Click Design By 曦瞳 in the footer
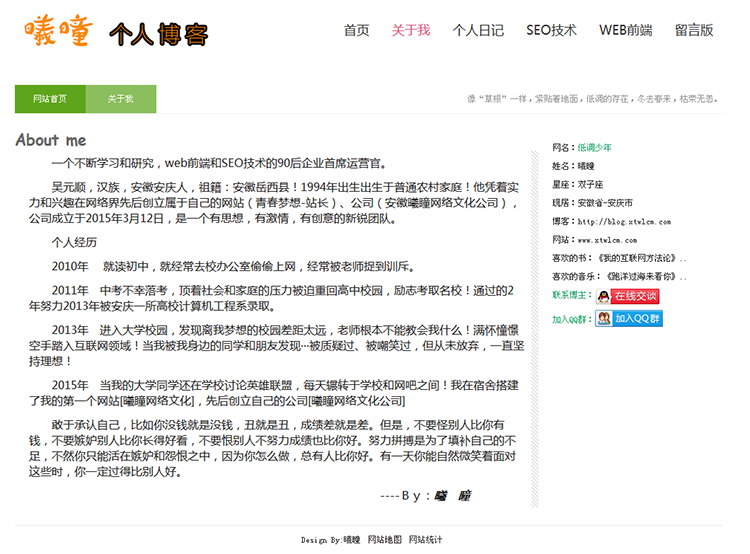 tap(331, 540)
